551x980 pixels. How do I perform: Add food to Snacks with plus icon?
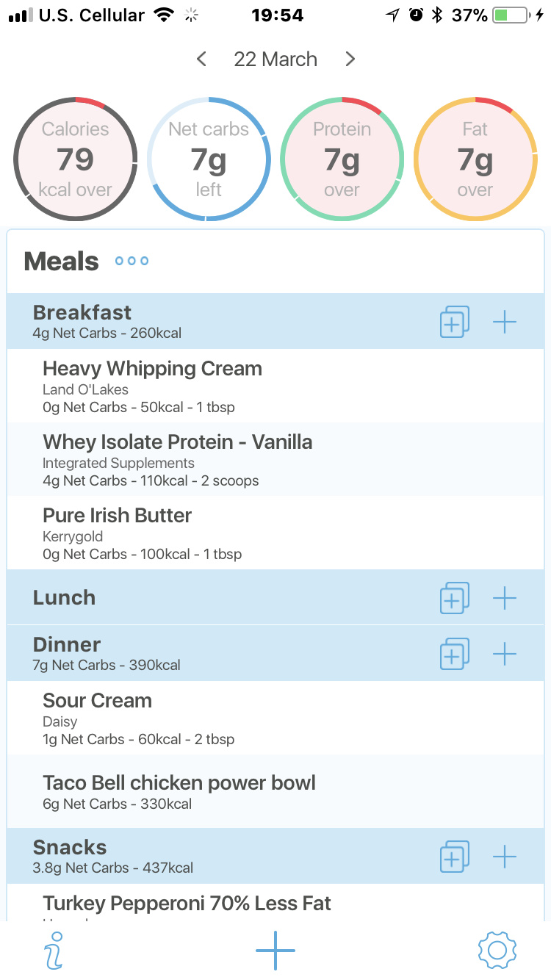pyautogui.click(x=505, y=857)
